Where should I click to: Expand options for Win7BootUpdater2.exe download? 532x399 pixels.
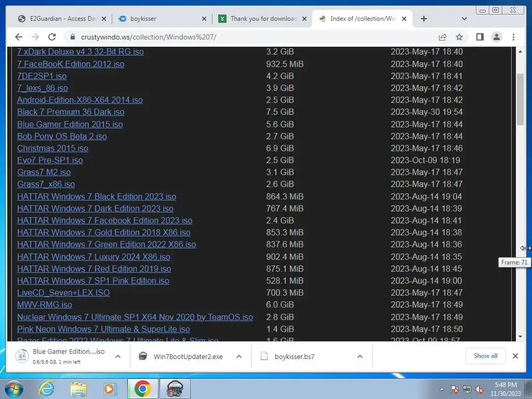pyautogui.click(x=239, y=356)
